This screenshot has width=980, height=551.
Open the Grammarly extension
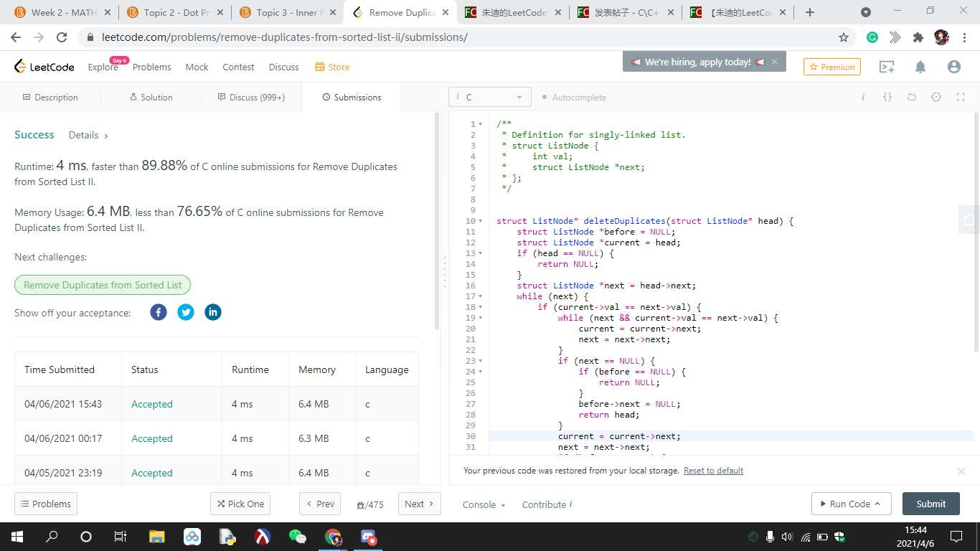[x=872, y=37]
